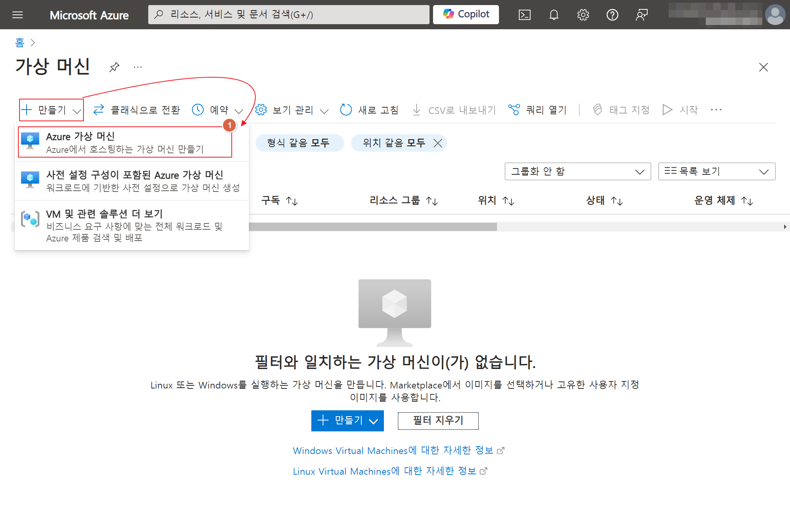Open the Cloud Shell terminal icon
This screenshot has height=532, width=790.
point(524,15)
